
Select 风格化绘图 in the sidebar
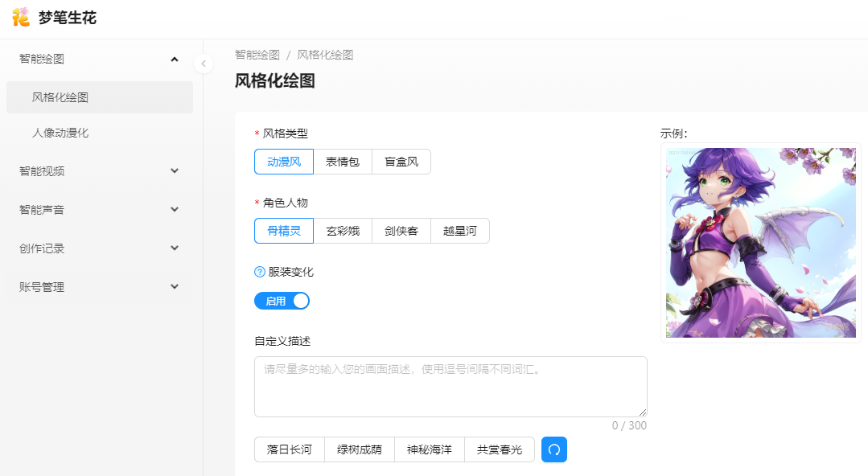click(x=60, y=97)
